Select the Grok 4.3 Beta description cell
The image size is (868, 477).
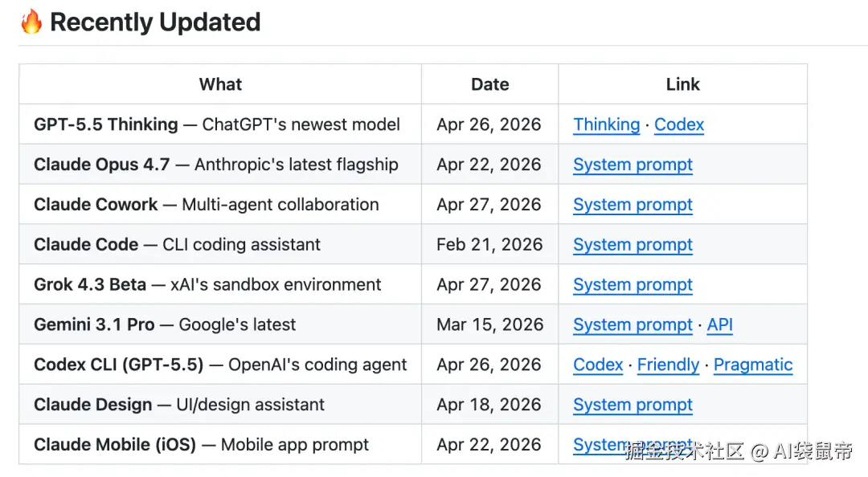[220, 284]
